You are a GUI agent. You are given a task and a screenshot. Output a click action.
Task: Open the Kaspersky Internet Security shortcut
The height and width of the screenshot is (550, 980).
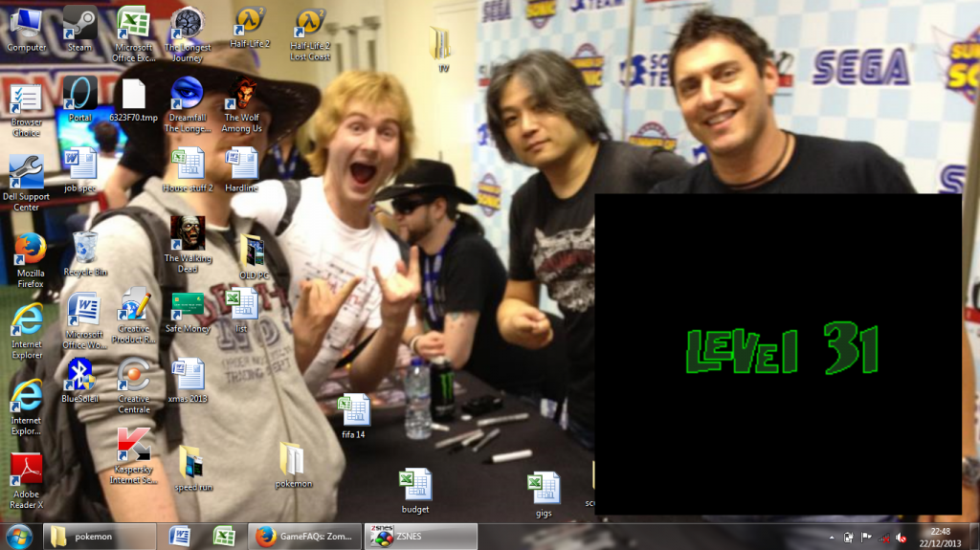[134, 445]
